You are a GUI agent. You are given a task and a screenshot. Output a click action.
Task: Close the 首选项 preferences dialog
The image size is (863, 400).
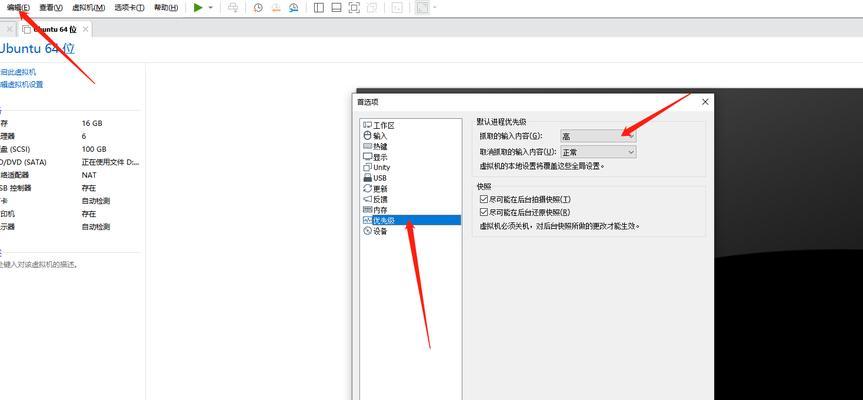coord(705,102)
